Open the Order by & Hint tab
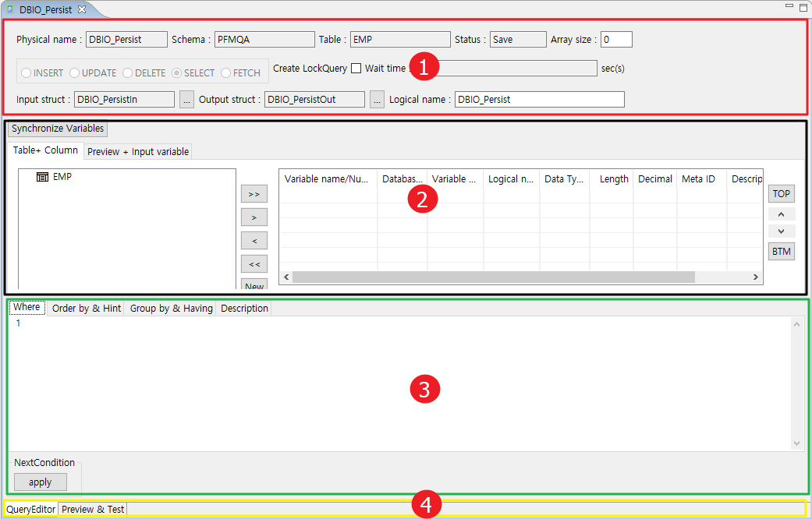812x519 pixels. [86, 309]
